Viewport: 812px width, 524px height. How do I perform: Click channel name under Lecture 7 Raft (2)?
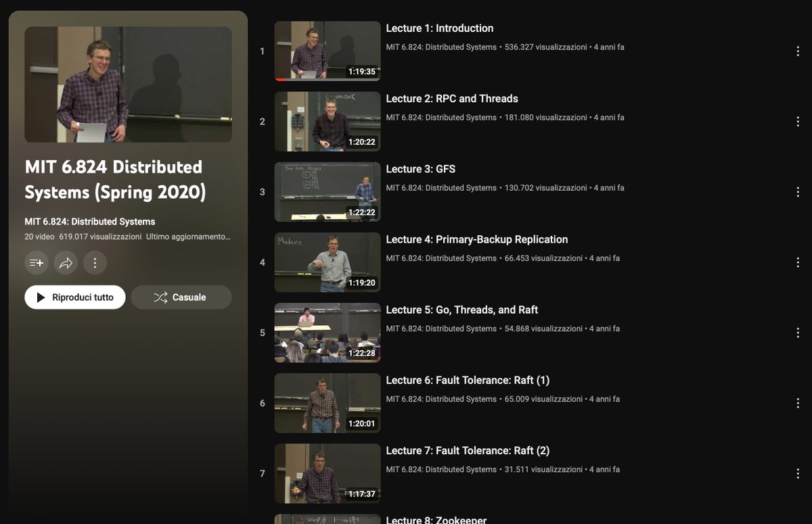[x=441, y=469]
